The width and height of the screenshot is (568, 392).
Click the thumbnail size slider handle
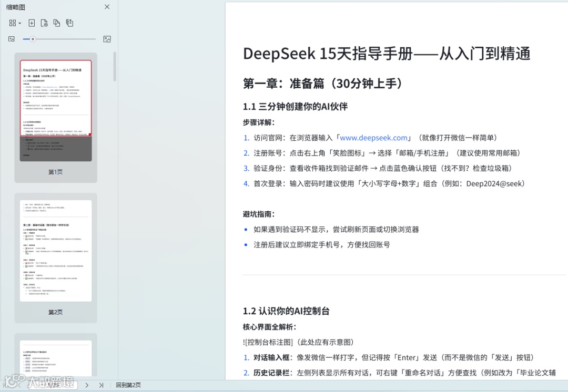point(33,39)
